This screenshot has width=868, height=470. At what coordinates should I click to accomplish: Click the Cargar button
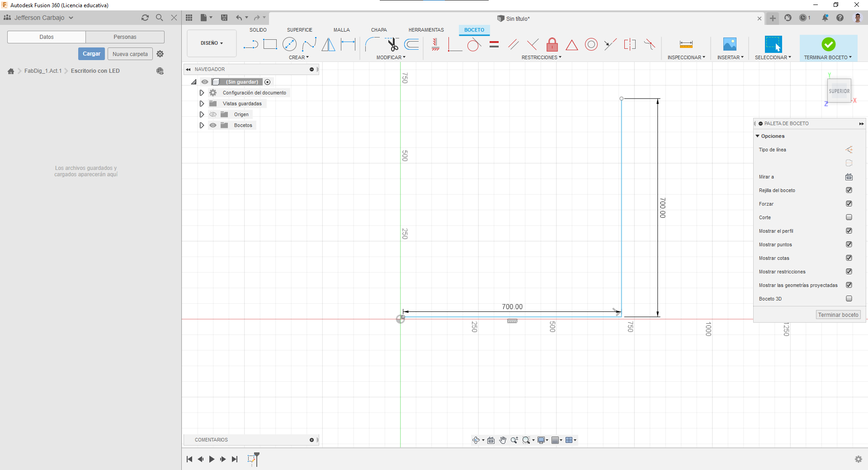click(91, 54)
